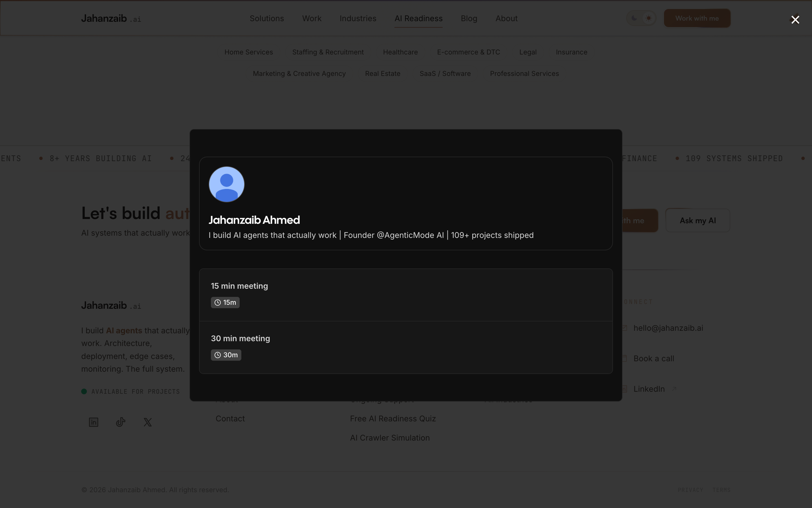Open Professional Services industry link
812x508 pixels.
pyautogui.click(x=524, y=74)
